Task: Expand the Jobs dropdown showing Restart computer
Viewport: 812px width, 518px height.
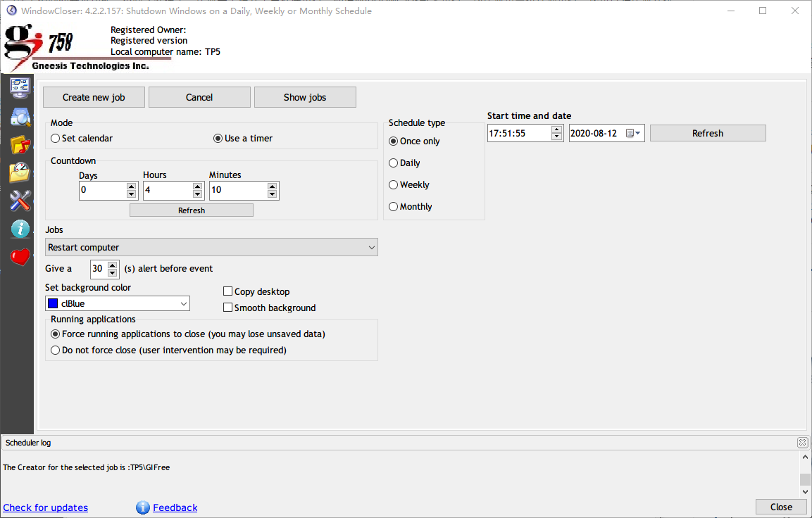Action: click(211, 247)
